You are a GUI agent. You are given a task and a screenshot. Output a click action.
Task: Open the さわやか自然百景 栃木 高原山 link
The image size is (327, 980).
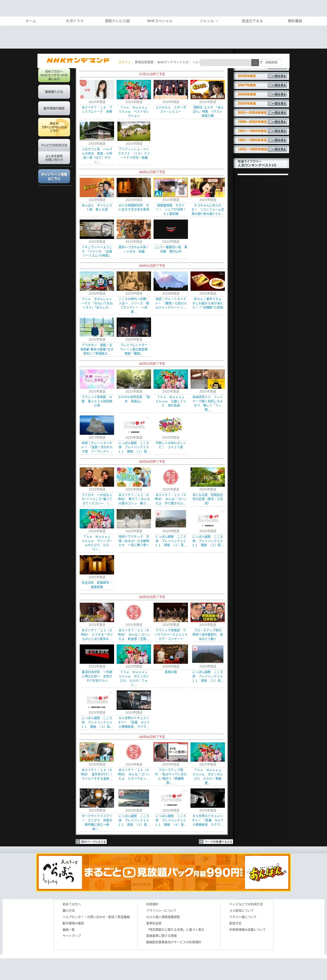(x=134, y=399)
